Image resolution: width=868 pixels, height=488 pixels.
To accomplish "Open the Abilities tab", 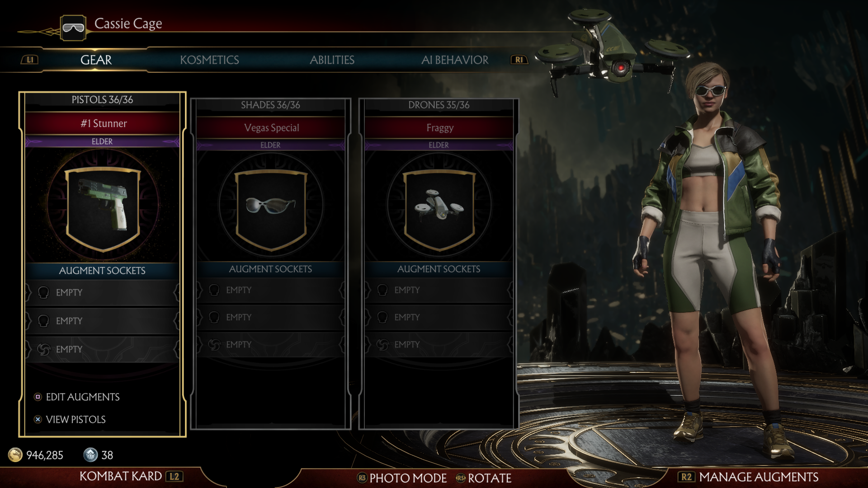I will coord(332,60).
